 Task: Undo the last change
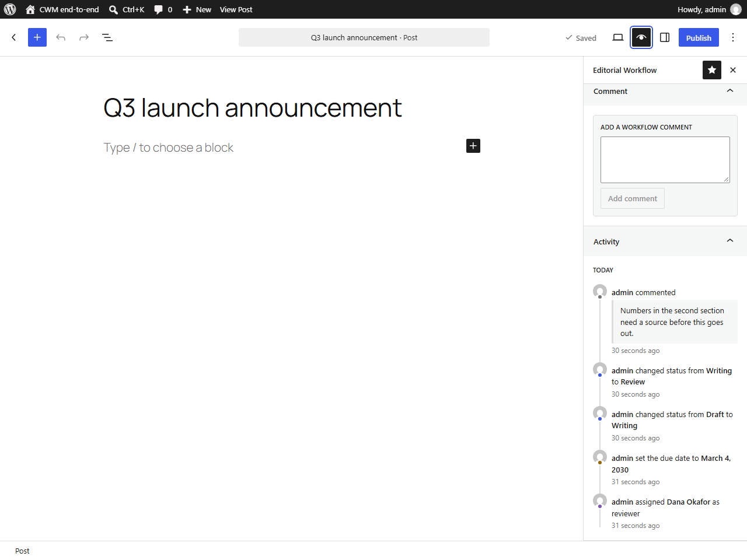[x=61, y=37]
